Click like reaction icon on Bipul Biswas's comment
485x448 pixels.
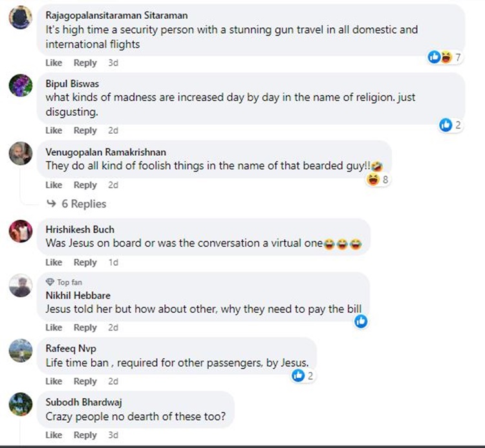click(446, 125)
